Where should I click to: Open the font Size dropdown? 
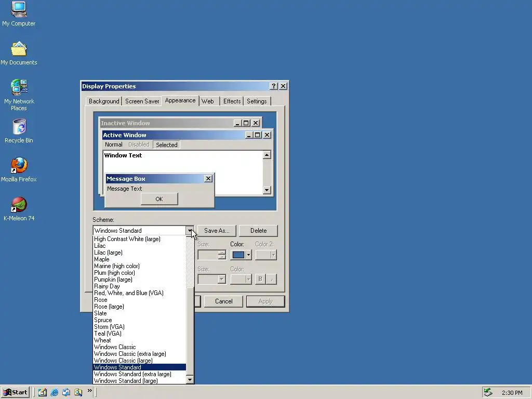pyautogui.click(x=221, y=279)
